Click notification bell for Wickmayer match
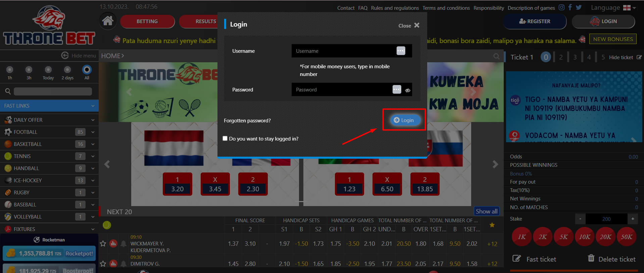The height and width of the screenshot is (273, 644). [123, 243]
